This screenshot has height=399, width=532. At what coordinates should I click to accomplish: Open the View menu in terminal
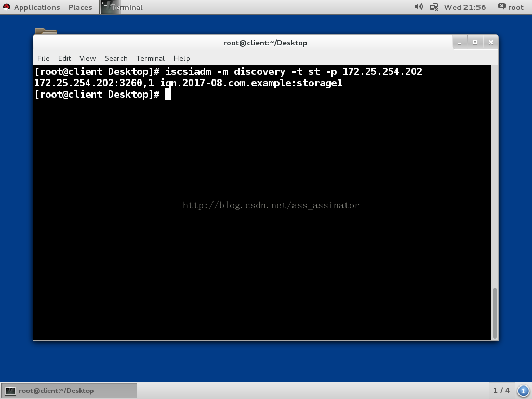tap(87, 58)
